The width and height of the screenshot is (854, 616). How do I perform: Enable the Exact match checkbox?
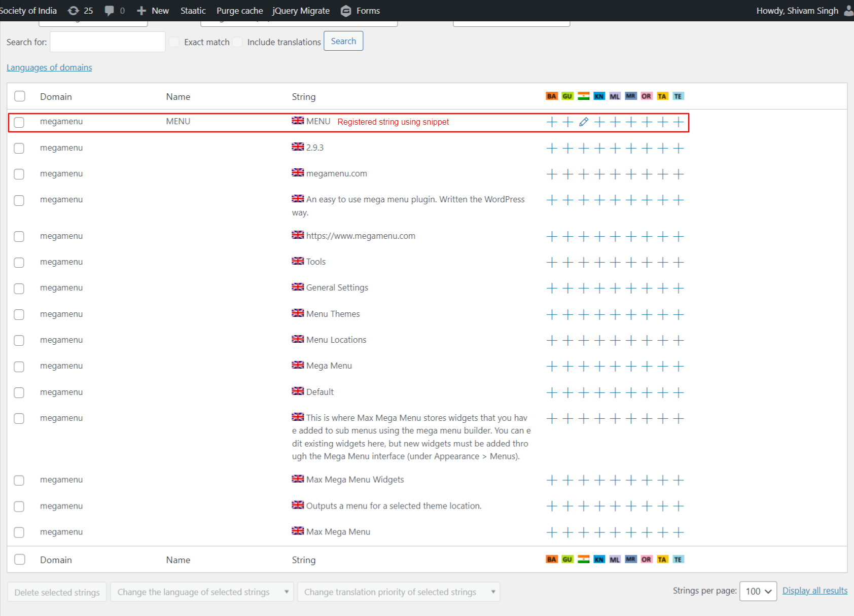(174, 42)
